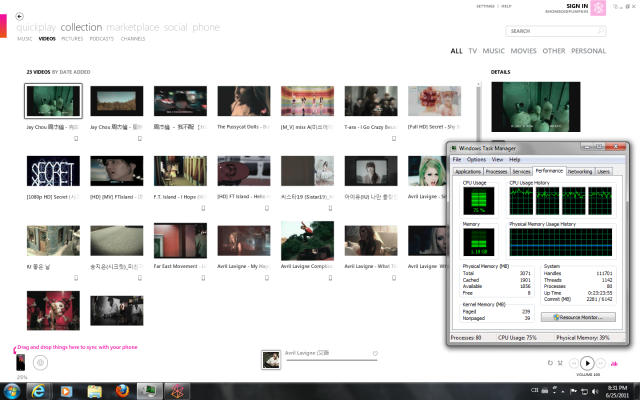Switch to the Podcasts sub-tab
This screenshot has width=640, height=400.
pyautogui.click(x=102, y=39)
